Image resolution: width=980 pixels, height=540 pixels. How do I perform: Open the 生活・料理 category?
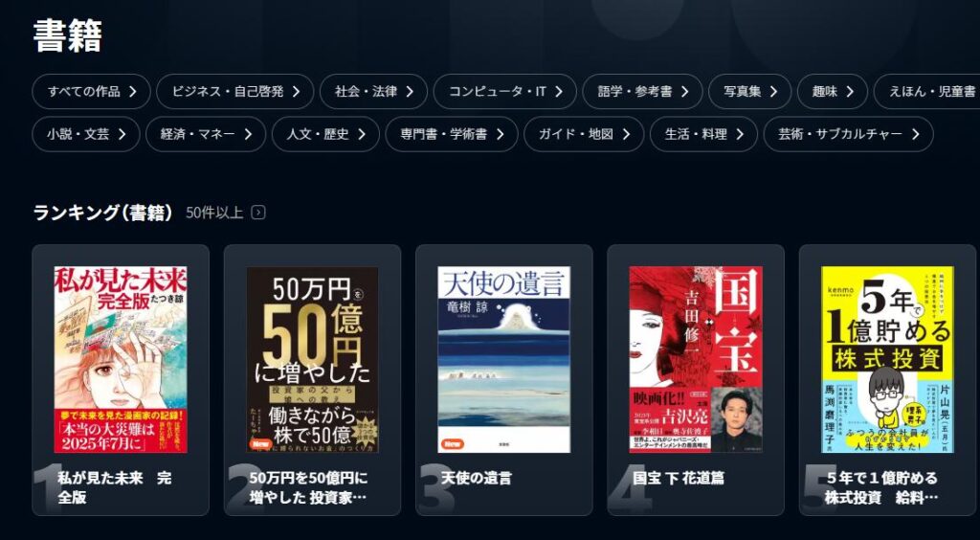pos(703,134)
